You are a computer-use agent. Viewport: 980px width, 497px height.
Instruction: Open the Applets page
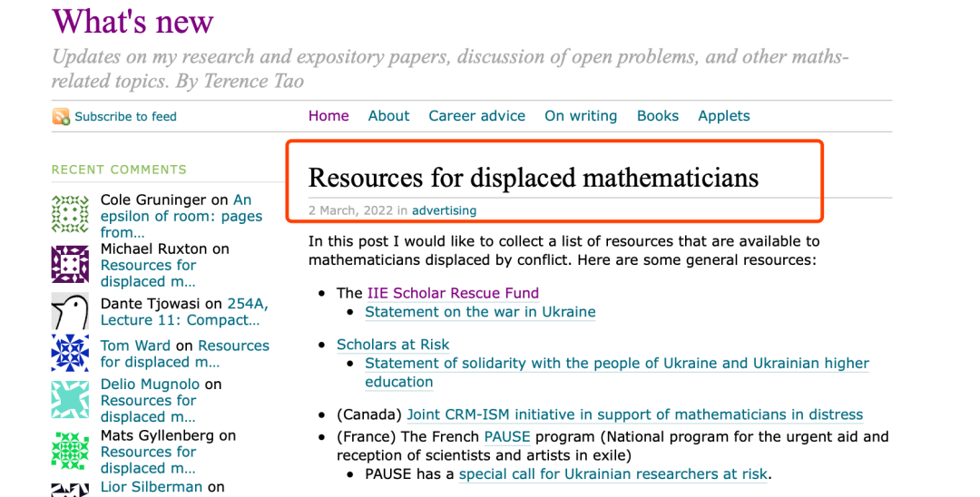724,116
